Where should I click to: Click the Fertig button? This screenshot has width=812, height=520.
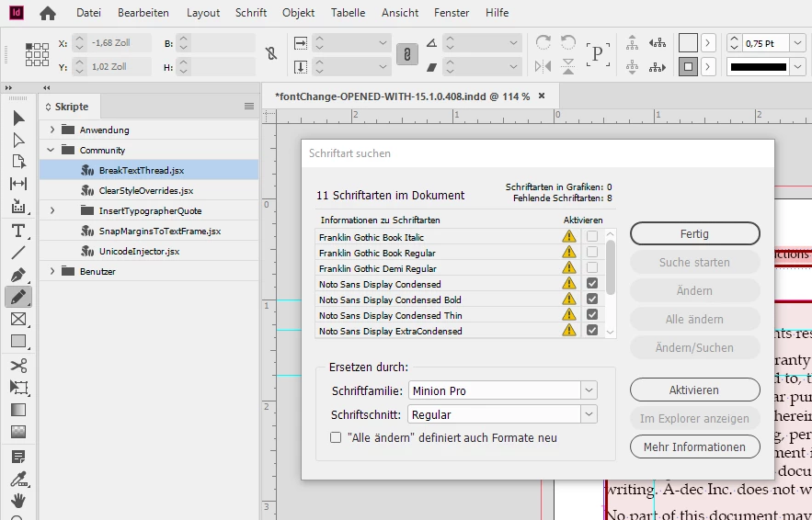[695, 234]
